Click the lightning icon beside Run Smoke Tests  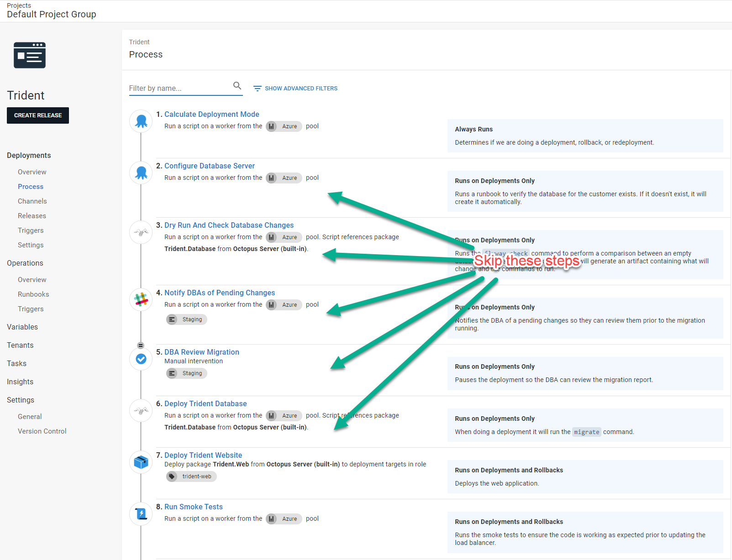[141, 513]
